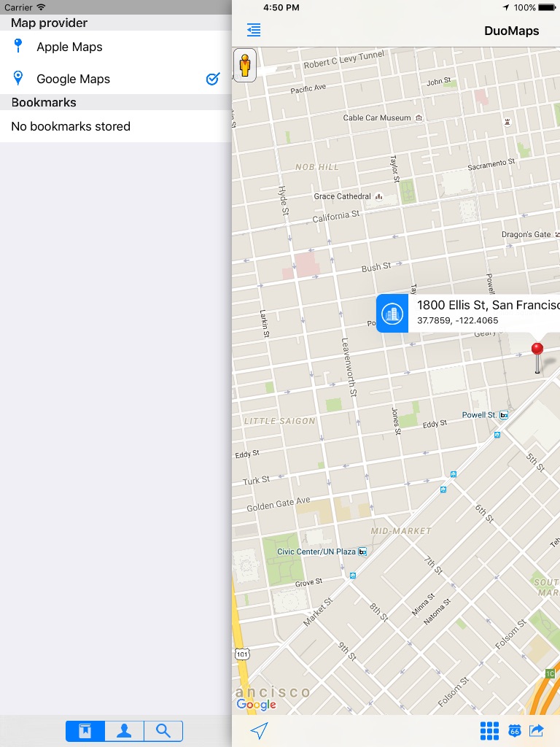Click the California St street label
The height and width of the screenshot is (747, 560).
[335, 217]
